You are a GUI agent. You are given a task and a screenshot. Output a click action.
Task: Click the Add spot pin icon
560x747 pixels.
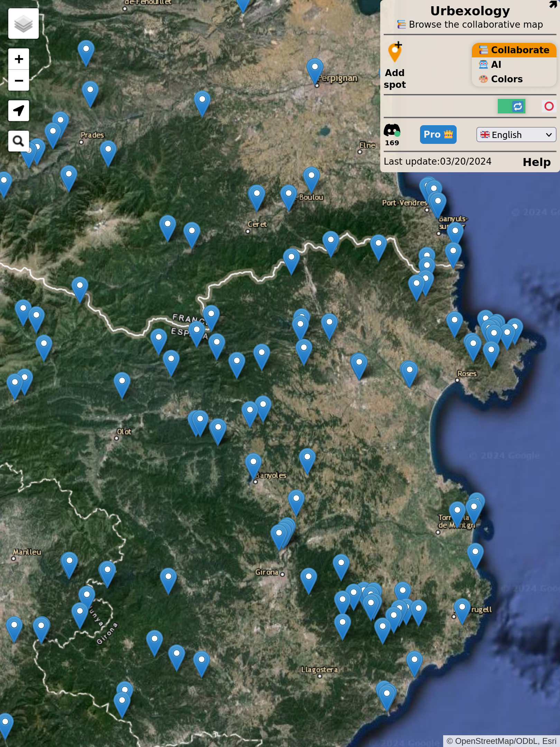[395, 53]
